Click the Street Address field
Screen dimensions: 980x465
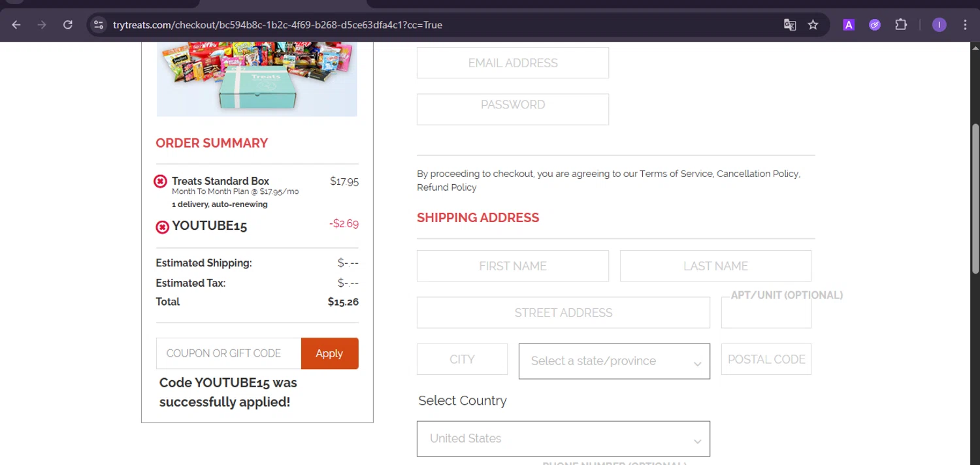tap(563, 312)
